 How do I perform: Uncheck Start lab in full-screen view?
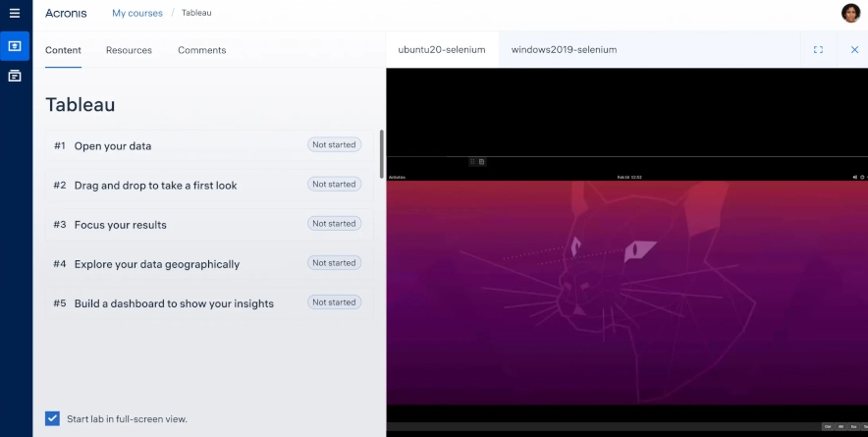(52, 418)
